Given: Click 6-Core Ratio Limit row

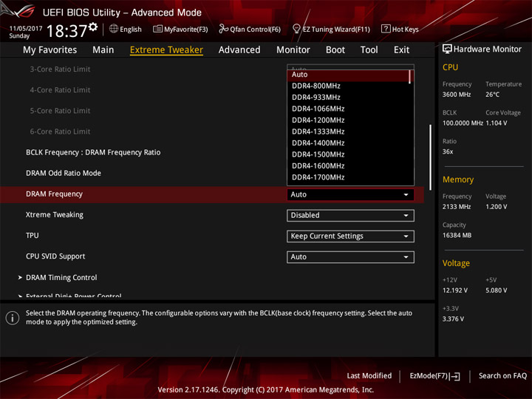Looking at the screenshot, I should tap(60, 132).
